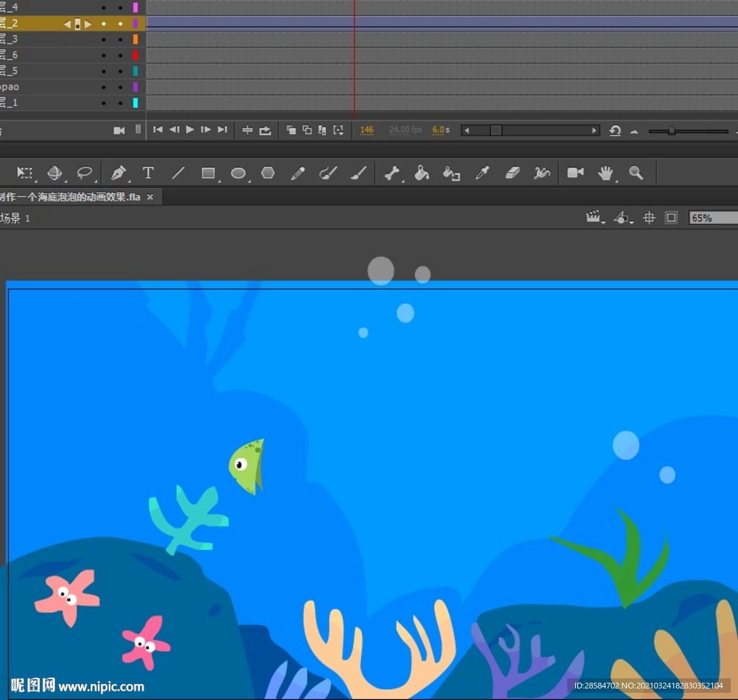Click the timeline scrollbar left arrow
Screen dimensions: 738x700
pyautogui.click(x=466, y=130)
